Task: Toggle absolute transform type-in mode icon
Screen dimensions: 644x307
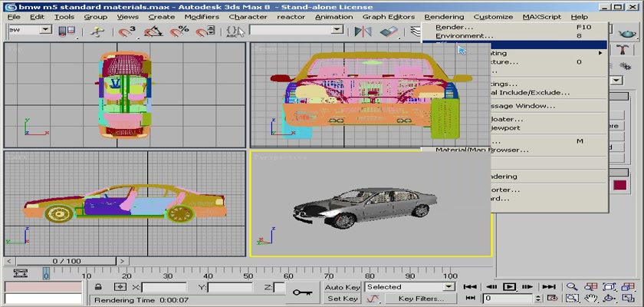Action: pos(120,287)
